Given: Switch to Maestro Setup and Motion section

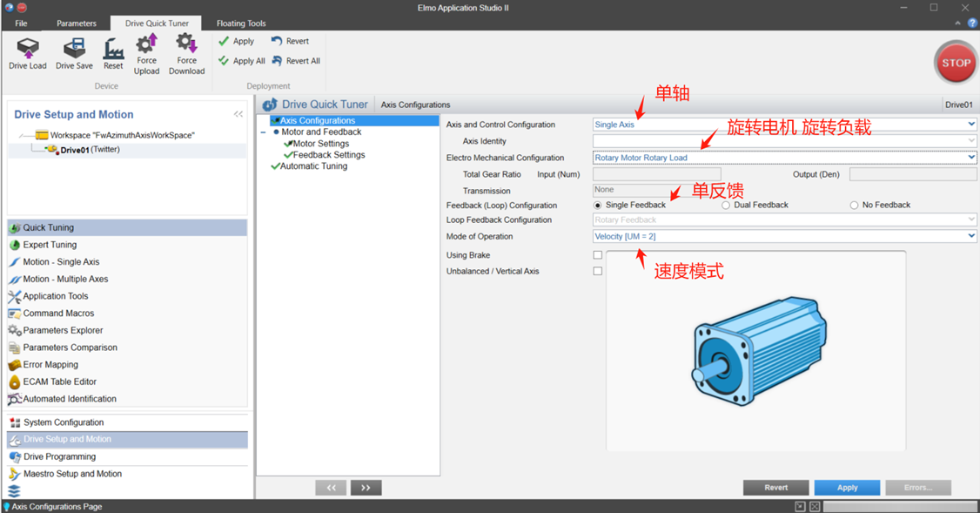Looking at the screenshot, I should (127, 474).
